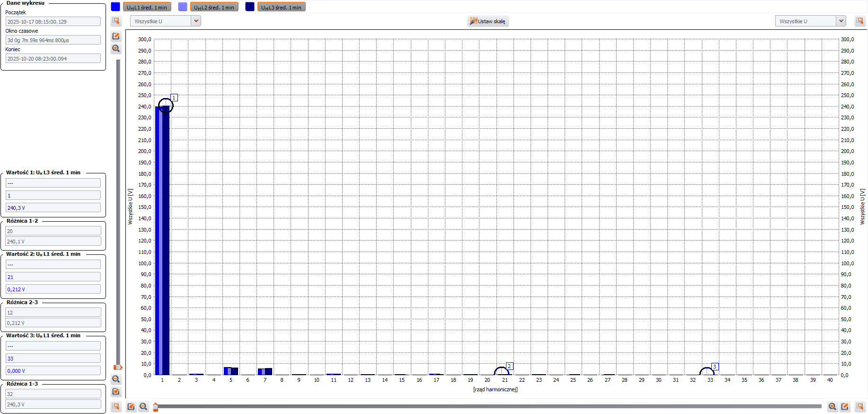Click the horizontal zoom-in magnifier at bottom right
Screen dimensions: 868x414
pyautogui.click(x=833, y=407)
